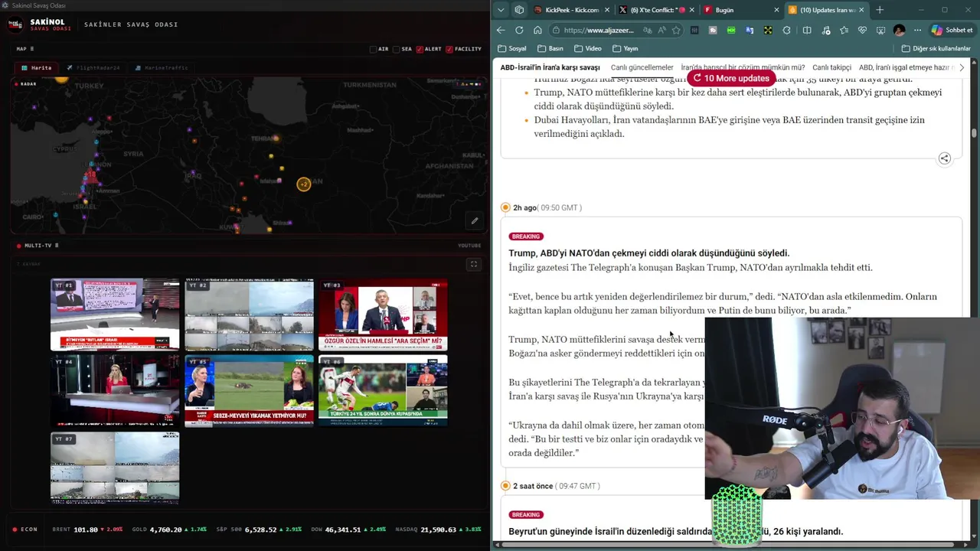Image resolution: width=980 pixels, height=551 pixels.
Task: Click the YOUTUBE label in Multi-TV header
Action: (x=469, y=246)
